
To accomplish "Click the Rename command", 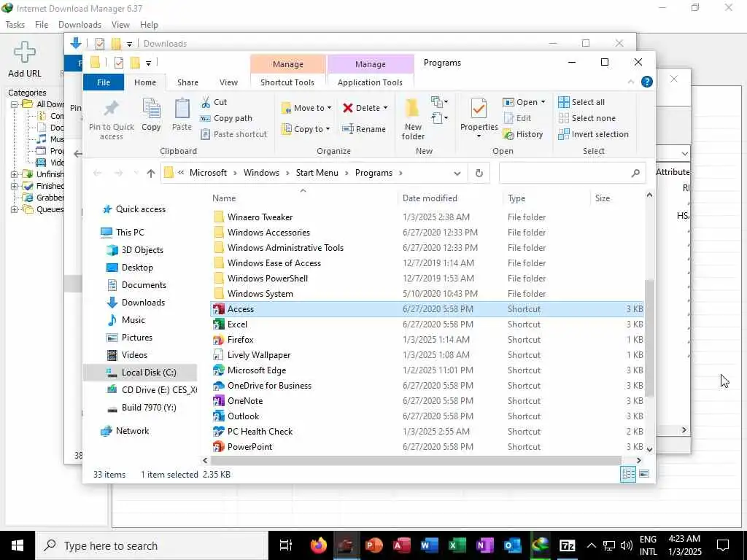I will tap(365, 129).
